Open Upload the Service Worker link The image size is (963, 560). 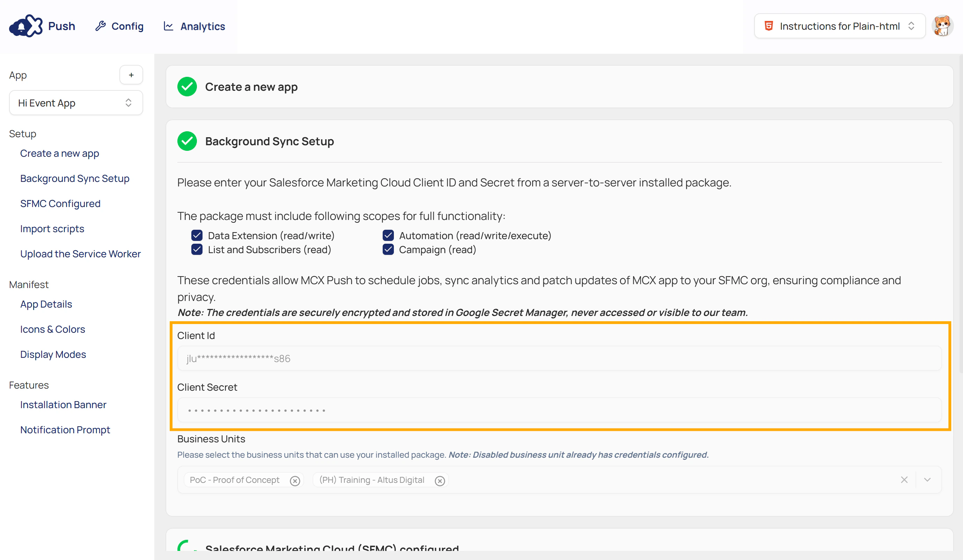(81, 254)
